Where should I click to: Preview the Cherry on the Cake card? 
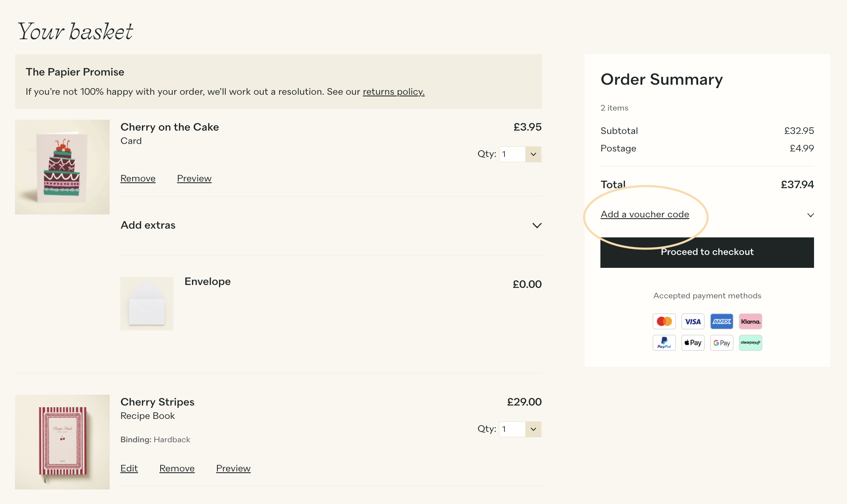click(x=194, y=179)
